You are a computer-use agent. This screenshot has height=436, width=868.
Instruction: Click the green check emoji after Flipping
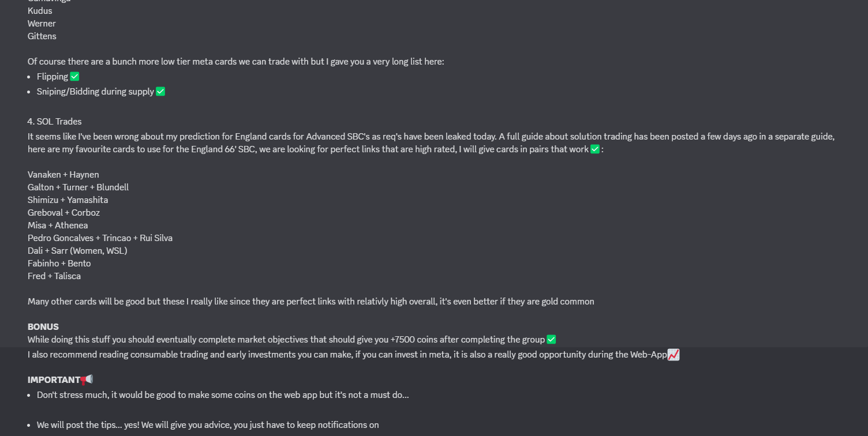[74, 76]
